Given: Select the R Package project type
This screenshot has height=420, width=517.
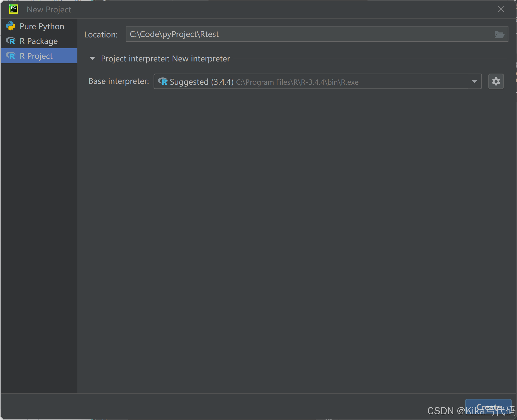Looking at the screenshot, I should click(x=39, y=41).
